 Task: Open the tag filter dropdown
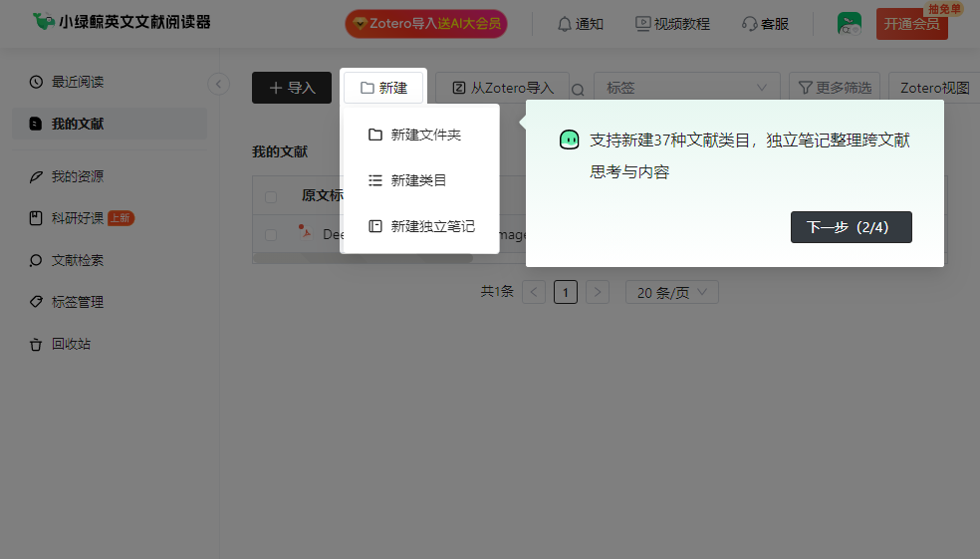coord(687,88)
